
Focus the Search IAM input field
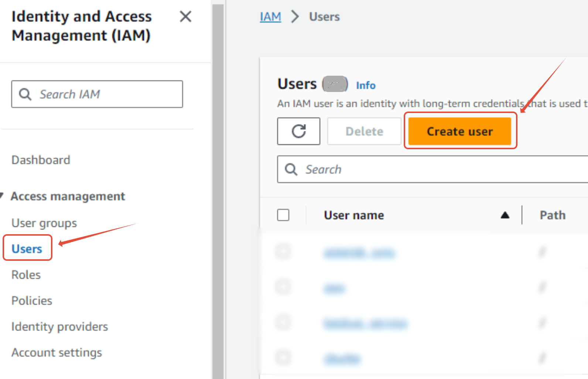pyautogui.click(x=97, y=94)
